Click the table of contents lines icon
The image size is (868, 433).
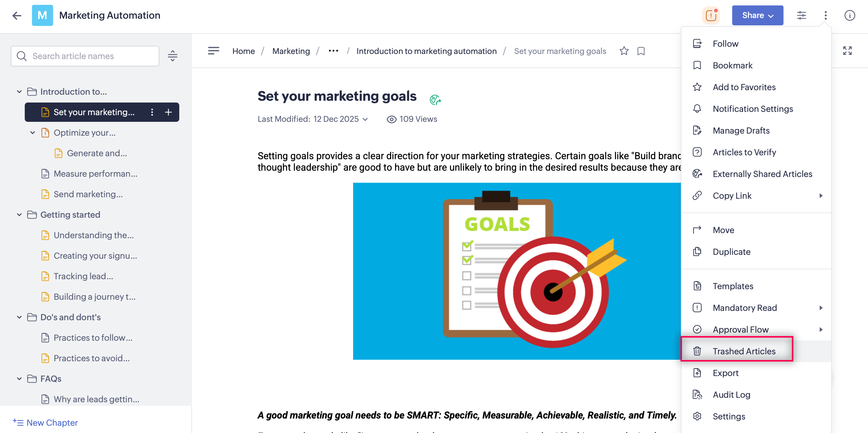tap(213, 51)
